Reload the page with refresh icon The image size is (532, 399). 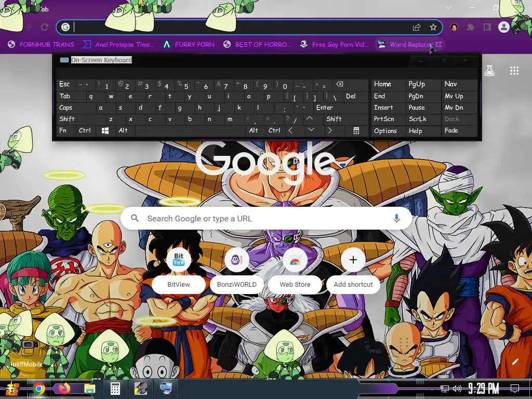[45, 27]
